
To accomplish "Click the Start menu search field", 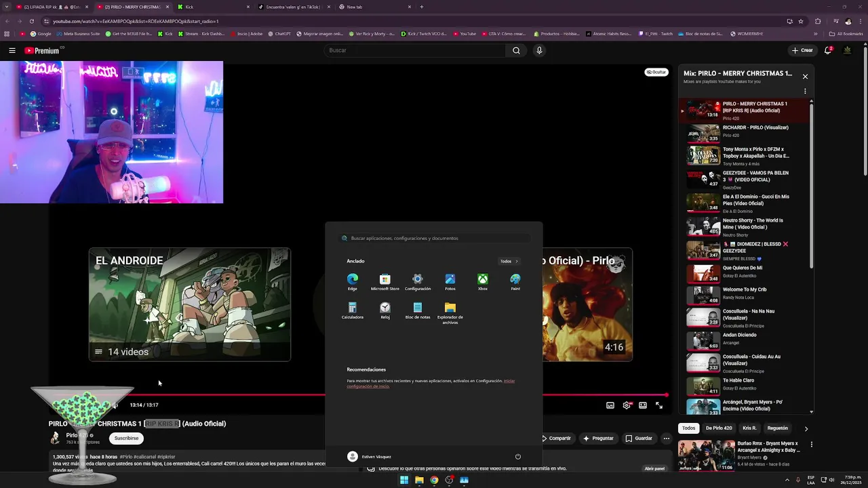I will (x=434, y=238).
